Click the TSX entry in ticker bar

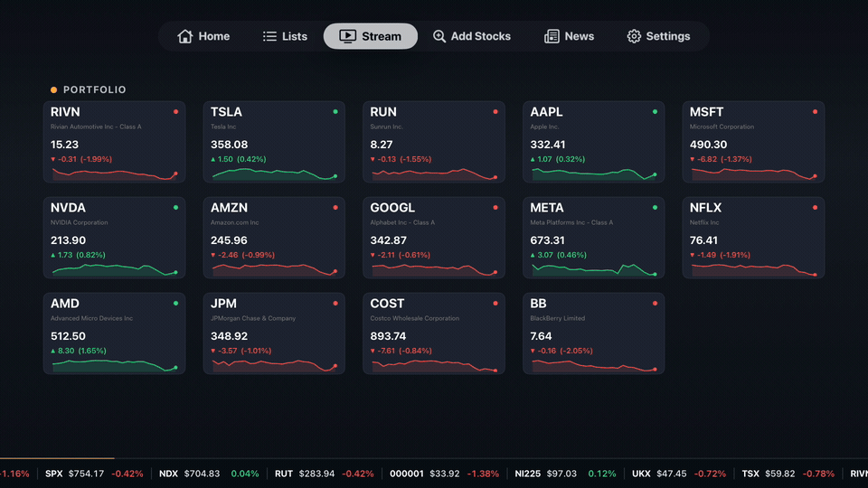(788, 474)
